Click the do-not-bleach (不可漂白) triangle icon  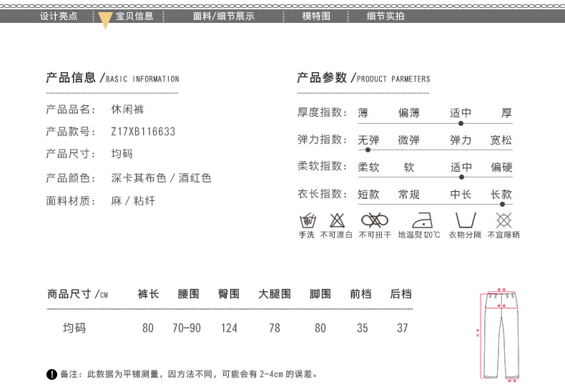click(x=337, y=220)
